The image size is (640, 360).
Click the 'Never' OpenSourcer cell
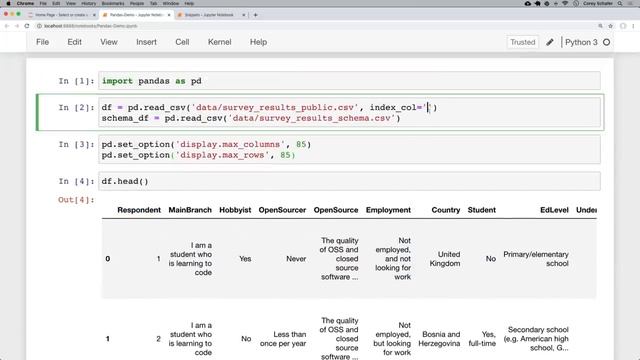296,259
